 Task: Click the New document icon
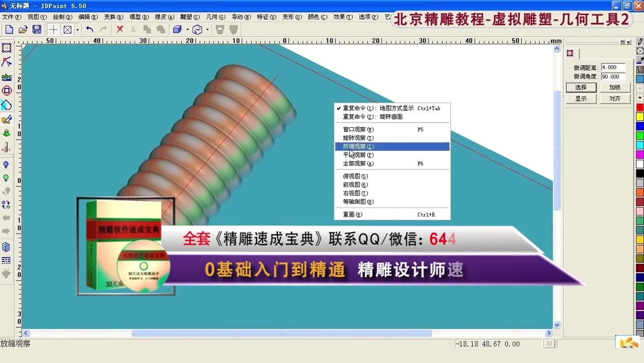pos(8,28)
